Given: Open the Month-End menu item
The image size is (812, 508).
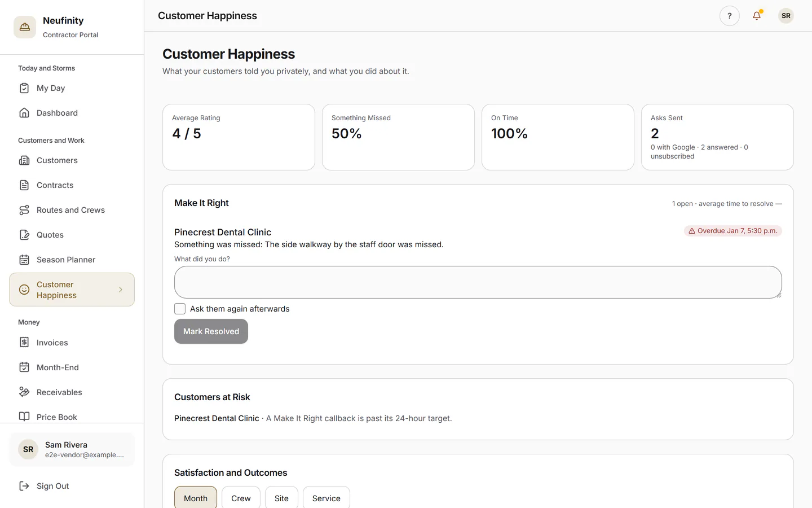Looking at the screenshot, I should coord(72,367).
